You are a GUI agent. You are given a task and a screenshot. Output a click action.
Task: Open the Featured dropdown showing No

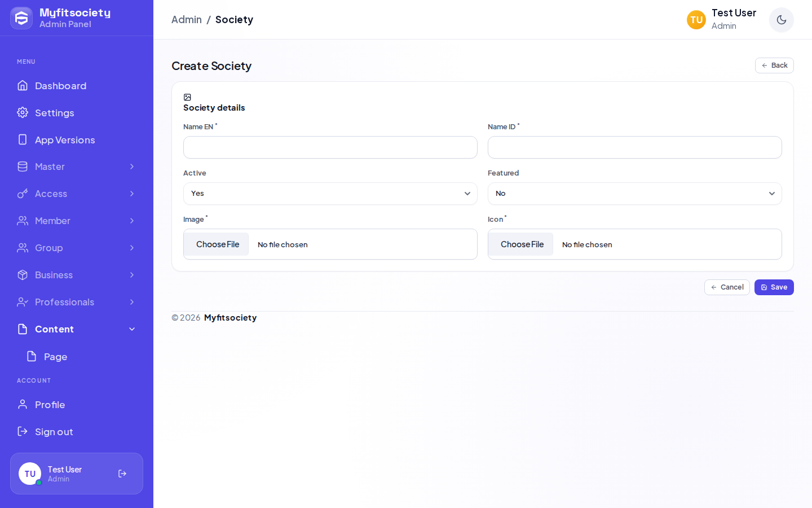click(x=635, y=194)
